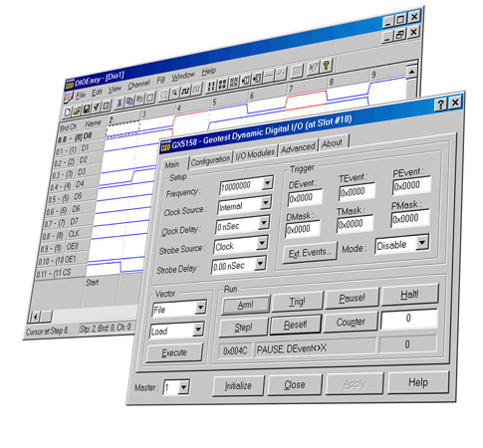Select the waveform view toolbar icon
This screenshot has height=448, width=483.
(x=185, y=91)
